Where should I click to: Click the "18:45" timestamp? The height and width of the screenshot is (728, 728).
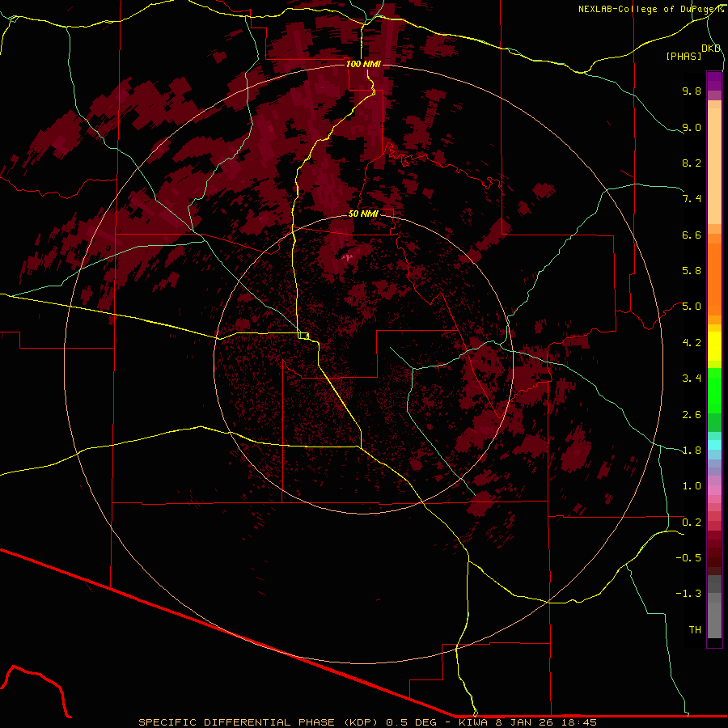click(580, 722)
